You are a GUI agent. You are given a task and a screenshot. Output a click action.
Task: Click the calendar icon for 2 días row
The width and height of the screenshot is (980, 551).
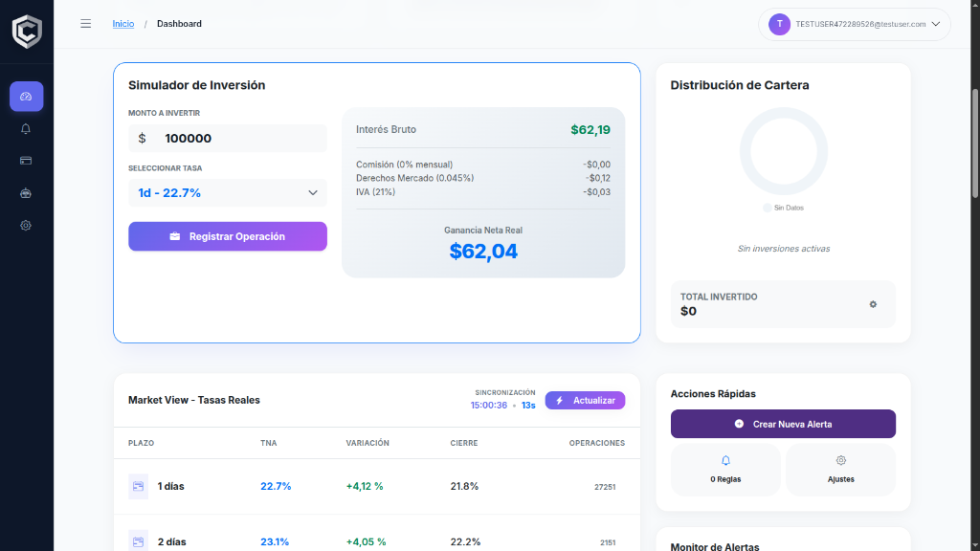pyautogui.click(x=138, y=541)
